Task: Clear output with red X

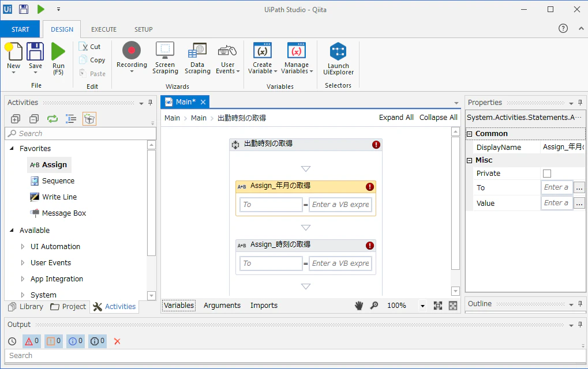Action: (117, 341)
